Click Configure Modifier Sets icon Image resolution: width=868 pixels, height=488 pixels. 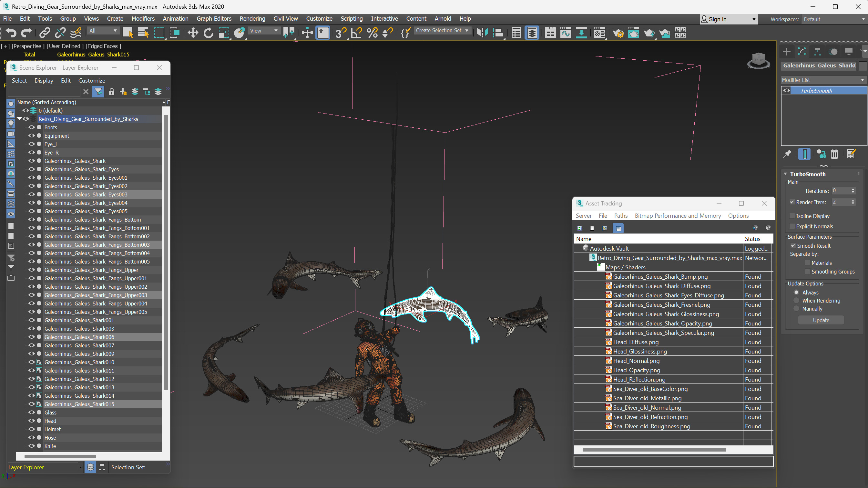point(851,154)
